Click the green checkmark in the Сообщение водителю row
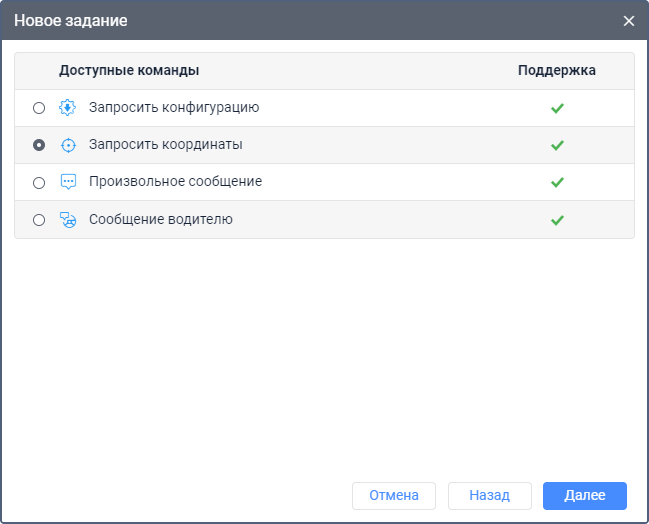This screenshot has height=524, width=649. [x=557, y=220]
